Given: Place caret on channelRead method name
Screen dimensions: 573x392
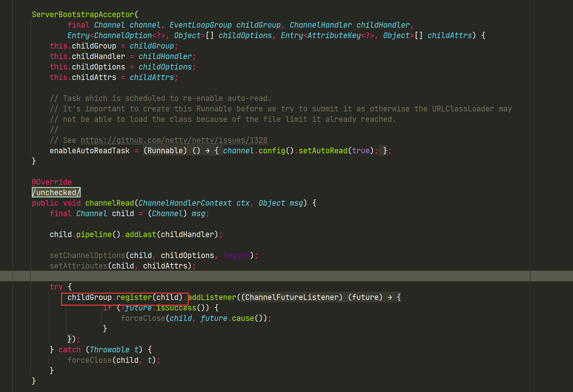Looking at the screenshot, I should 110,203.
